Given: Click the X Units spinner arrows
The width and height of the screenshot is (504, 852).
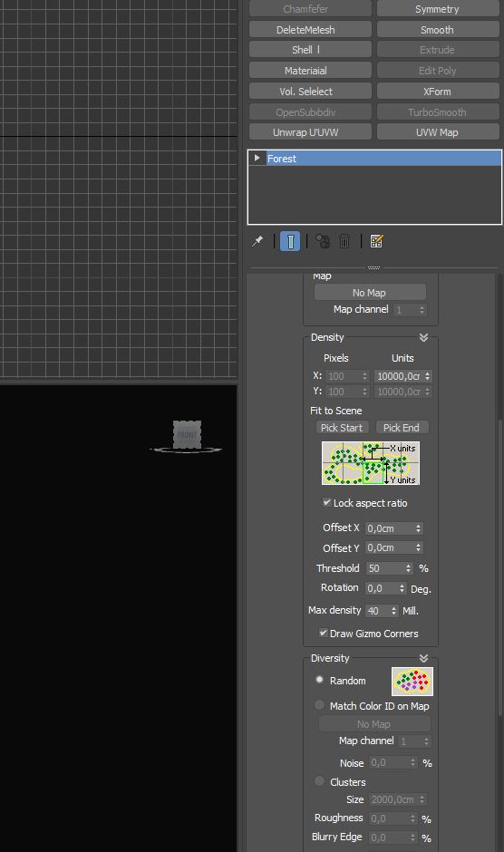Looking at the screenshot, I should [428, 375].
